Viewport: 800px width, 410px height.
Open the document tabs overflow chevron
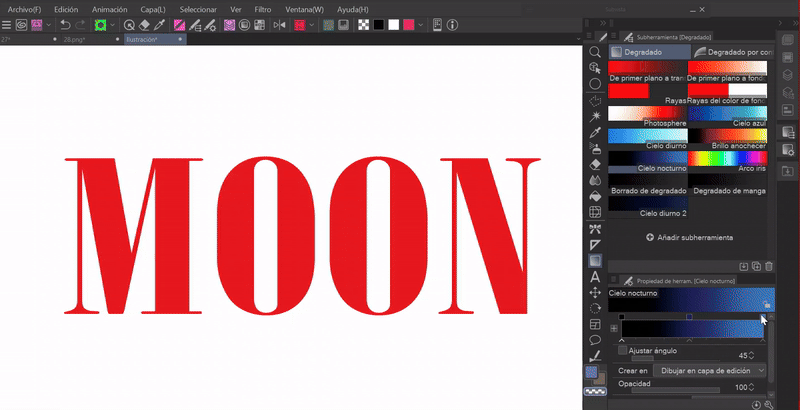pos(578,39)
